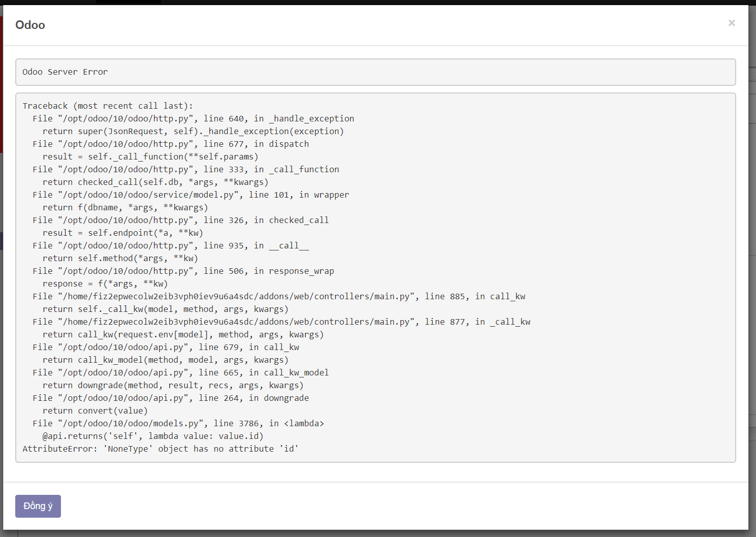Click the main.py line 877 _call_kw entry
The image size is (756, 537).
pos(281,322)
